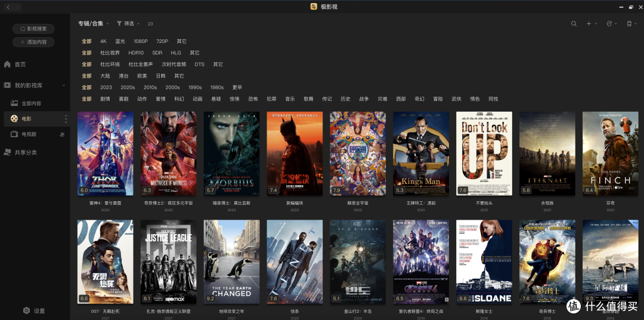Filter by SDR
The image size is (644, 320).
point(157,53)
